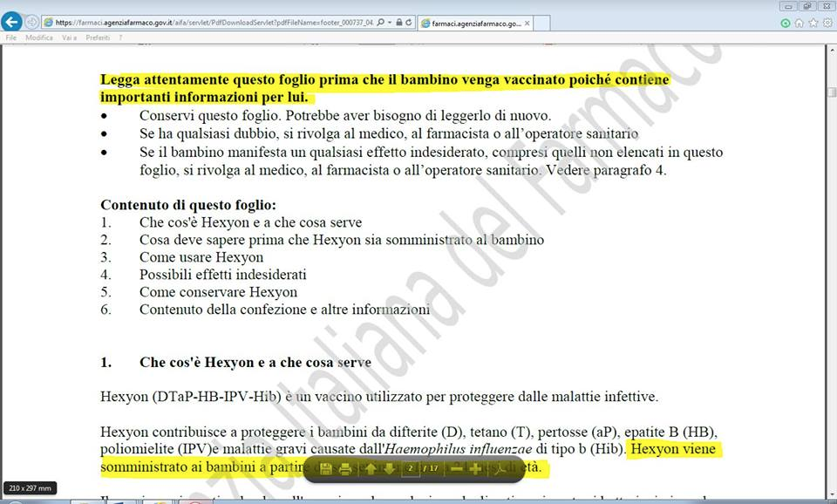
Task: Show the Adobe Reader toolbar icon
Action: coord(500,469)
